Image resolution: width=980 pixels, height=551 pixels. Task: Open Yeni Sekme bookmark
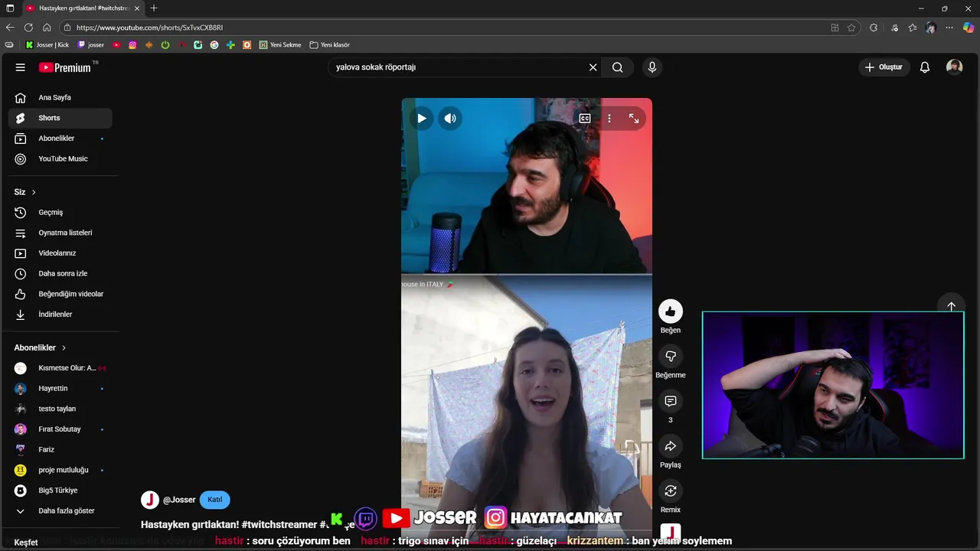point(280,45)
